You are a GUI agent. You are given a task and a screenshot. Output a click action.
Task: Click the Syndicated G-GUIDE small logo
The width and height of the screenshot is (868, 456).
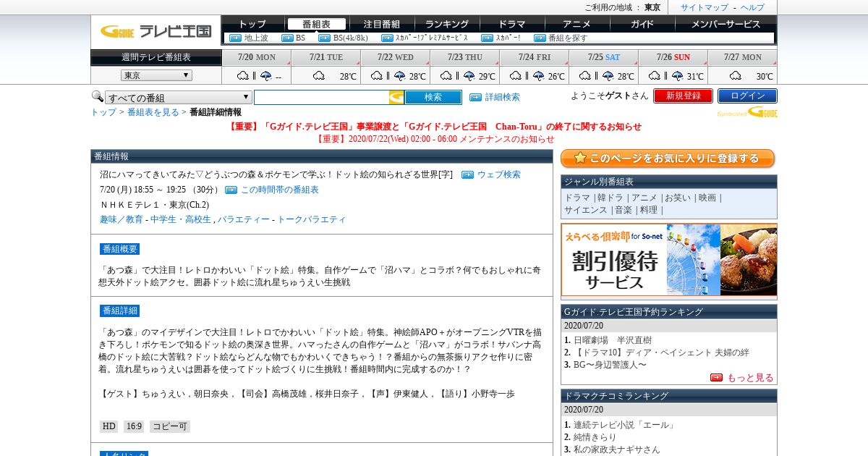[747, 112]
